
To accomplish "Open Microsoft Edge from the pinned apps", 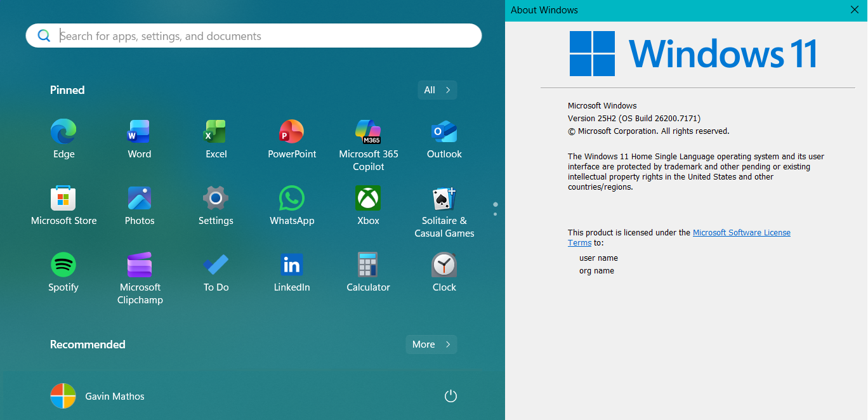I will pyautogui.click(x=63, y=134).
